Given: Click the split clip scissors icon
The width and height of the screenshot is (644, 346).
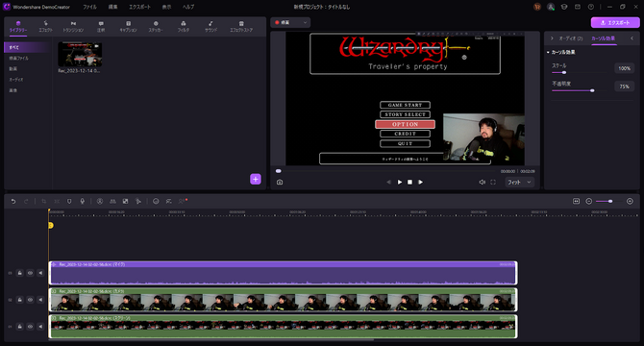Looking at the screenshot, I should click(57, 201).
